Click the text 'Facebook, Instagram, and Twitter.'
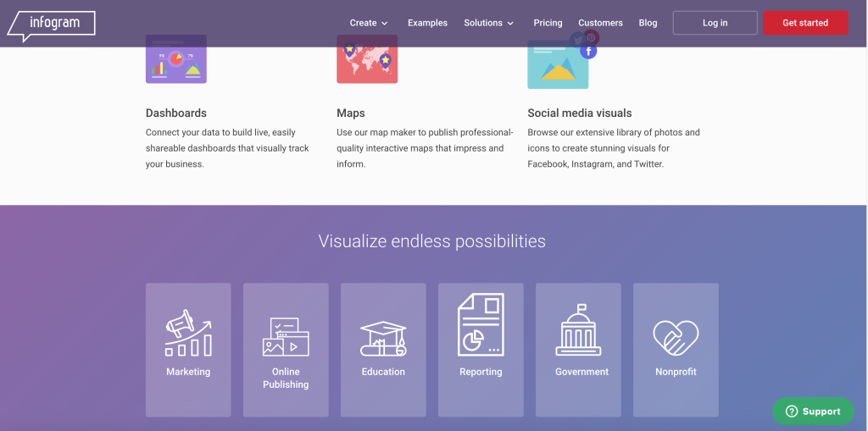 coord(595,164)
